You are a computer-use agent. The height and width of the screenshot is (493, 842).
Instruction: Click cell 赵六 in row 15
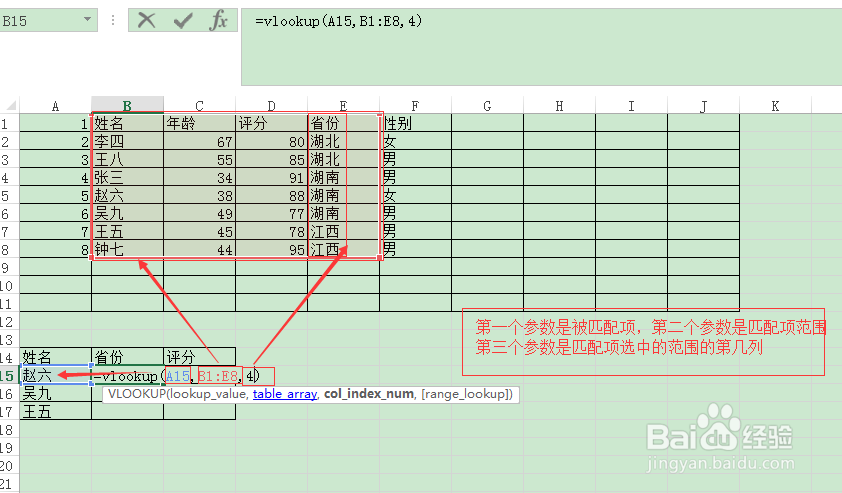(55, 375)
